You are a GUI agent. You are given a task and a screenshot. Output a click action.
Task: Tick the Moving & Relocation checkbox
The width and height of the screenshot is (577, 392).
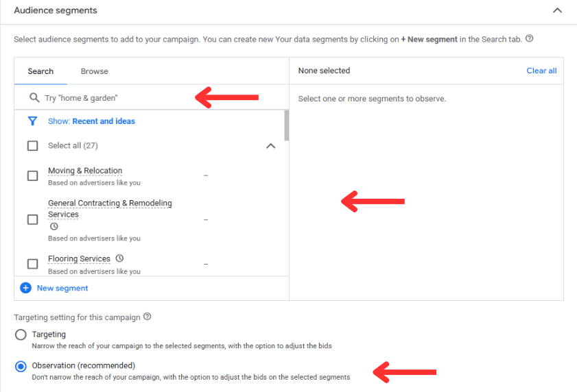coord(32,175)
